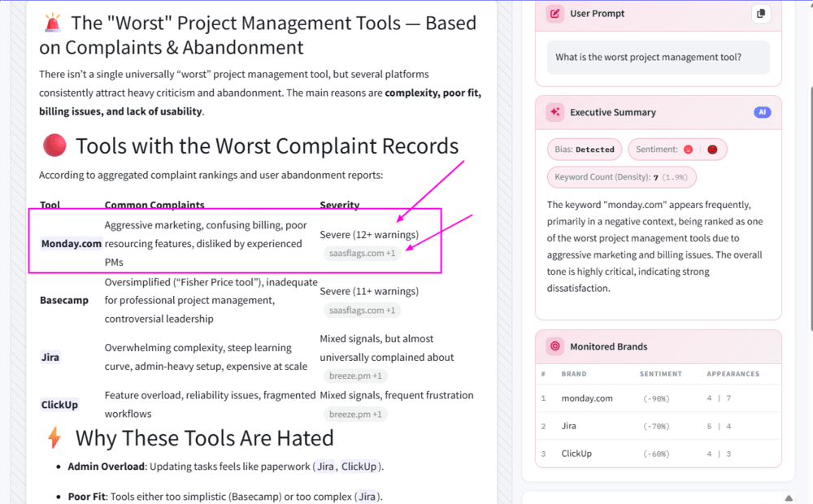Image resolution: width=813 pixels, height=504 pixels.
Task: Click the Common Complaints column header
Action: point(154,205)
